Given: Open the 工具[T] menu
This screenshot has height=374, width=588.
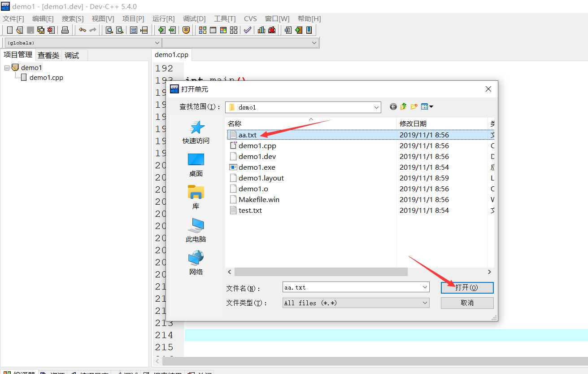Looking at the screenshot, I should (x=225, y=18).
